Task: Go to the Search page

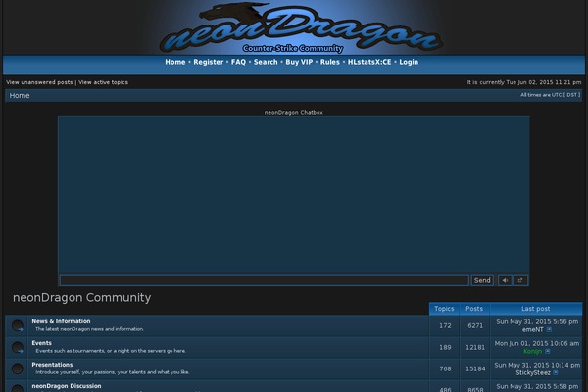Action: (266, 62)
